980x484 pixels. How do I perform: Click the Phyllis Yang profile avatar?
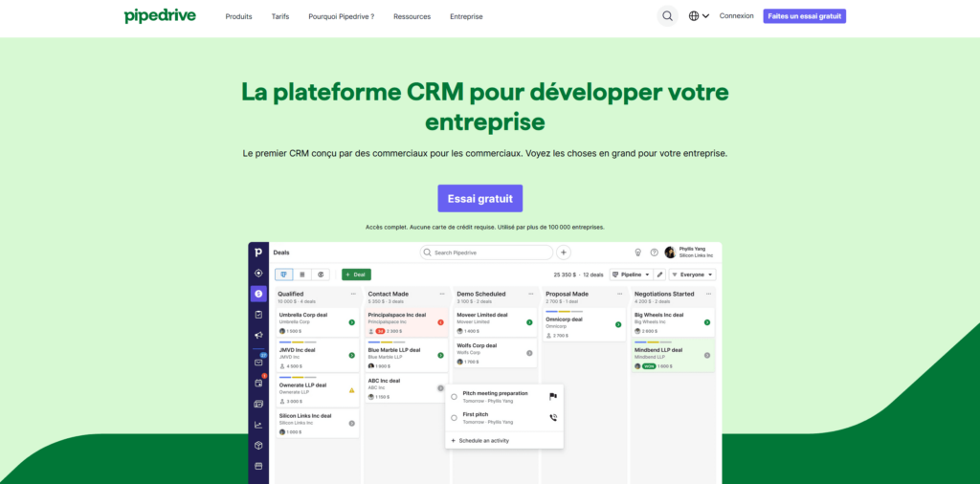tap(670, 253)
